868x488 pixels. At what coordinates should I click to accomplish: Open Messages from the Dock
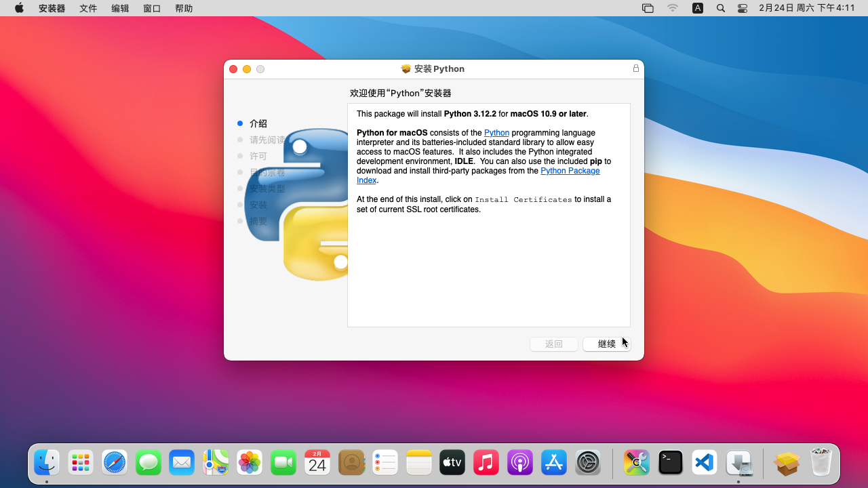(149, 463)
